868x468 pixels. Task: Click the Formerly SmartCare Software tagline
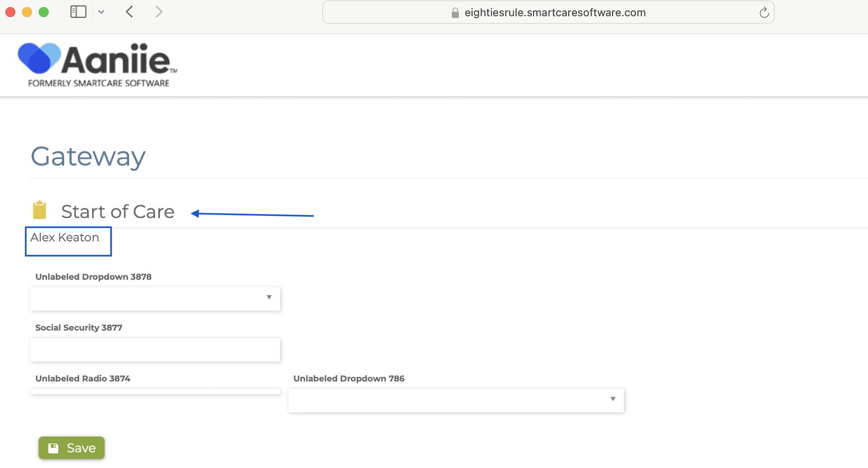coord(98,83)
